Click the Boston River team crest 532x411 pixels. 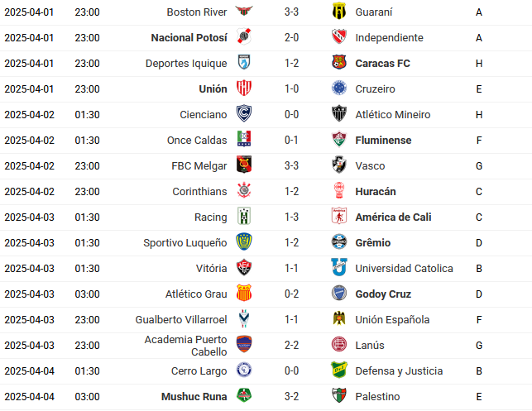click(243, 12)
